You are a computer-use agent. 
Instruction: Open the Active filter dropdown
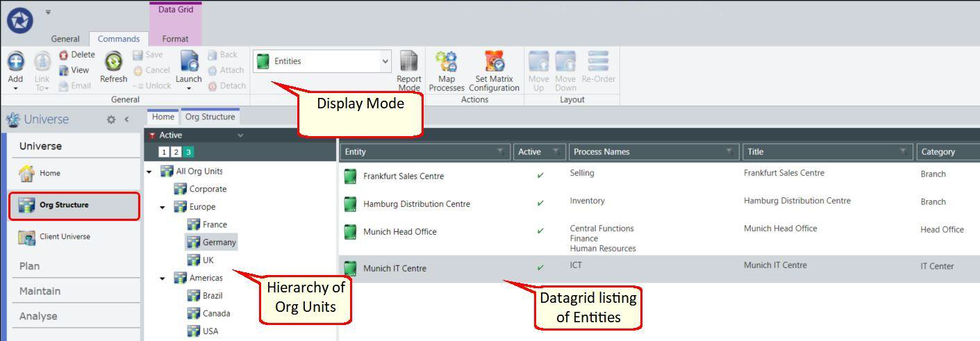(x=241, y=135)
